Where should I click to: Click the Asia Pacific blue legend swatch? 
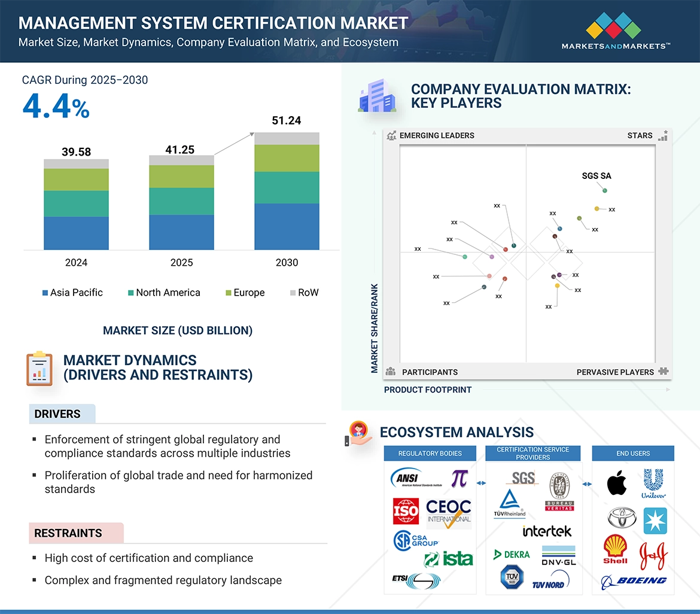click(x=45, y=293)
